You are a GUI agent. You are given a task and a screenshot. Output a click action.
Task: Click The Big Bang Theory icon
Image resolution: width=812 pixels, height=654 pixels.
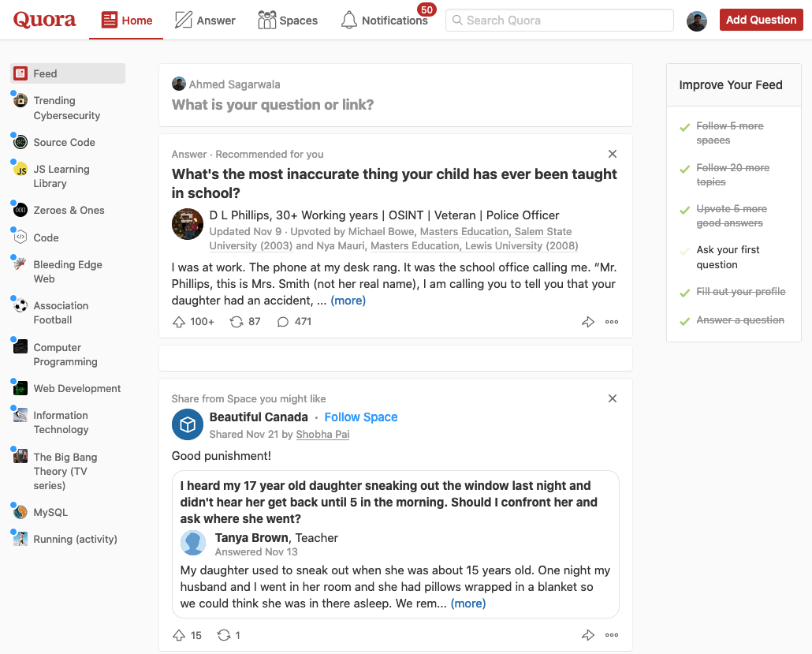[20, 456]
